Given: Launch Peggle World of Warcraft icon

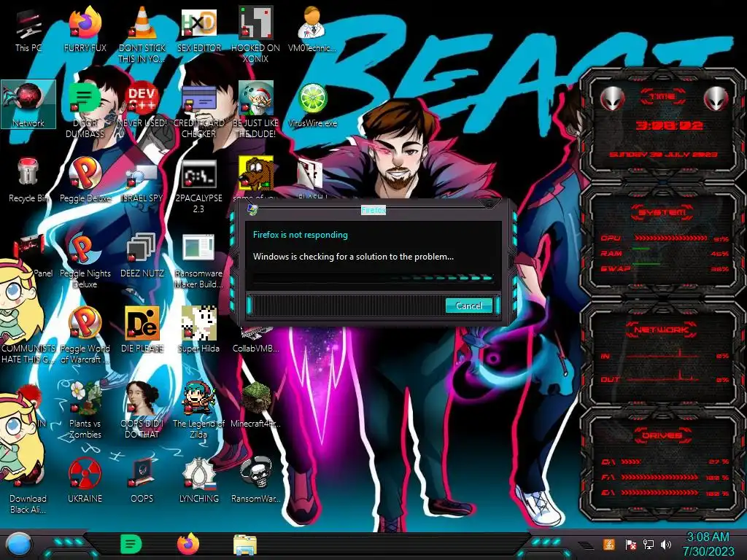Looking at the screenshot, I should (x=85, y=335).
